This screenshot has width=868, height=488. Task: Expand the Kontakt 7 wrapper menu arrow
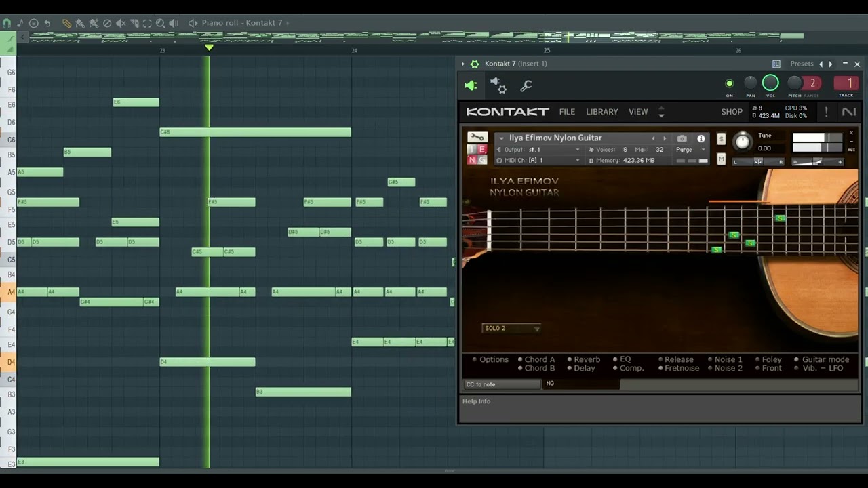click(463, 64)
